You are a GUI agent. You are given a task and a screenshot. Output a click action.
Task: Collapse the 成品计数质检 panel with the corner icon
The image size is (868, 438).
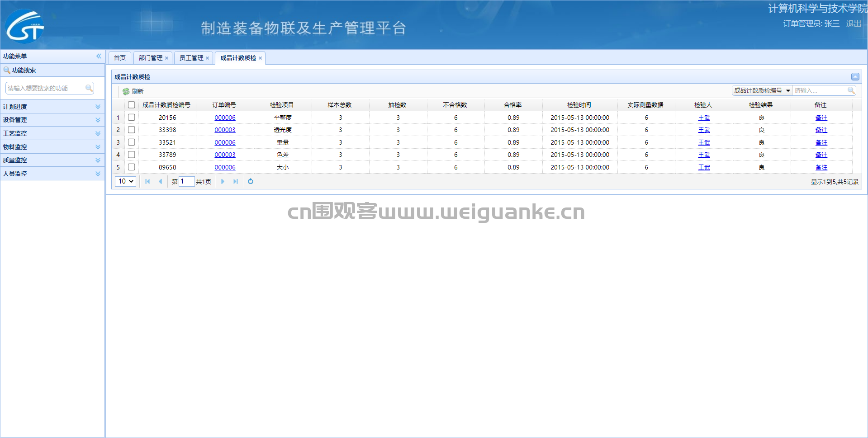point(855,77)
